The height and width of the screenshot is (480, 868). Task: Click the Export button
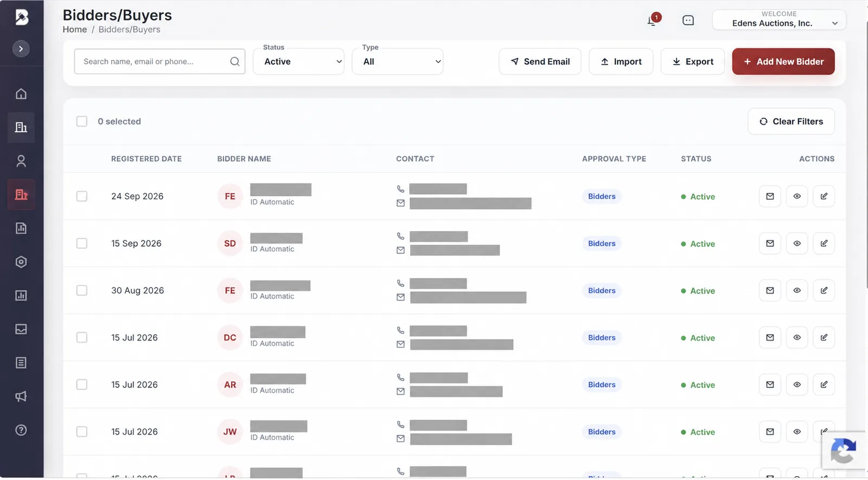(693, 61)
